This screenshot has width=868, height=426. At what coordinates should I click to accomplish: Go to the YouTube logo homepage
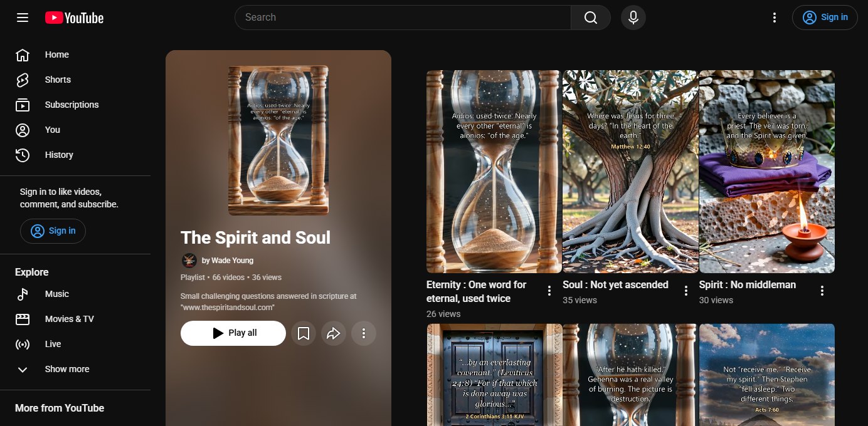(74, 18)
